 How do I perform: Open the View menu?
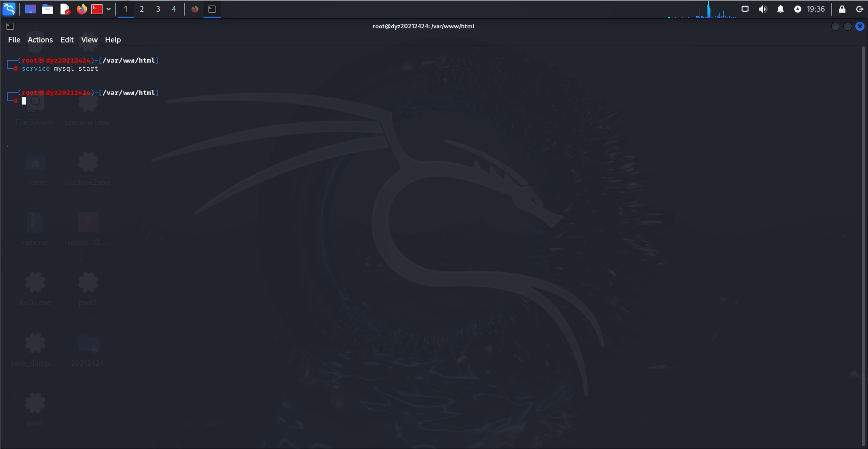89,40
